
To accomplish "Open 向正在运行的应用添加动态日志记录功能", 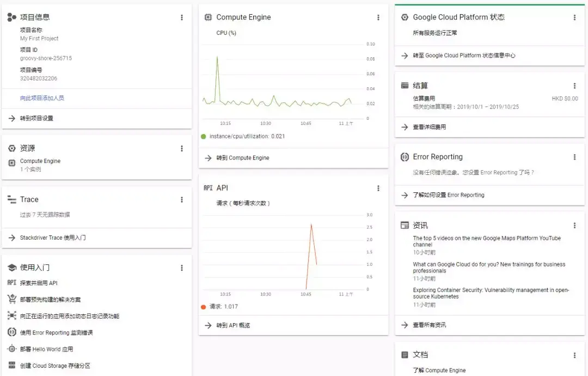I will (x=69, y=316).
